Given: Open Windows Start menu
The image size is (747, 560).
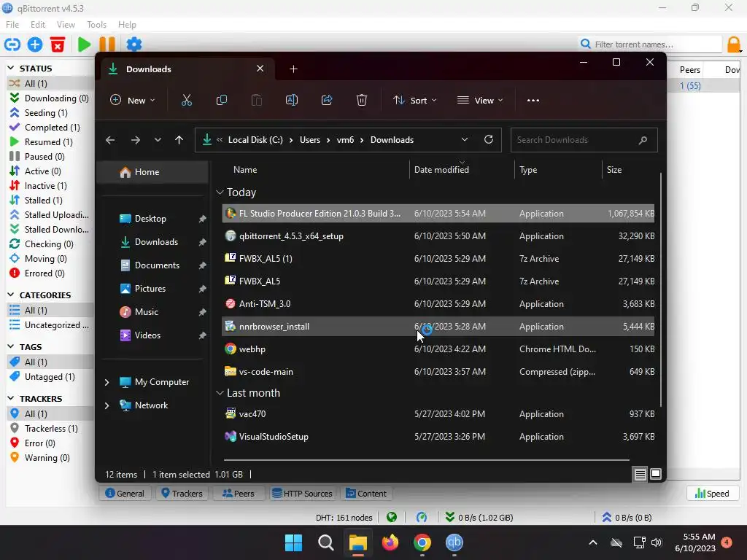Looking at the screenshot, I should coord(293,542).
